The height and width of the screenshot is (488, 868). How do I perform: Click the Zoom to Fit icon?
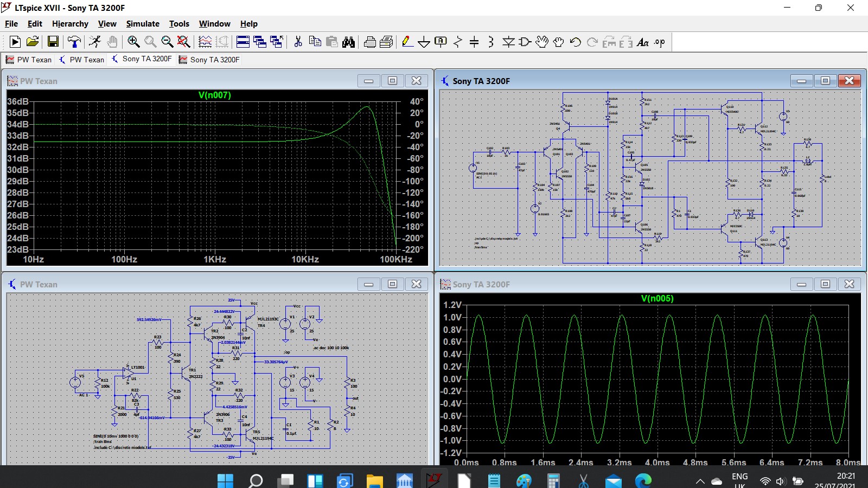coord(184,42)
